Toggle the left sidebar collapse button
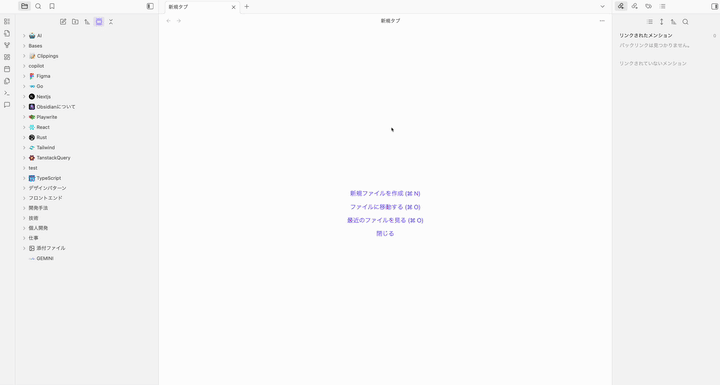 150,6
